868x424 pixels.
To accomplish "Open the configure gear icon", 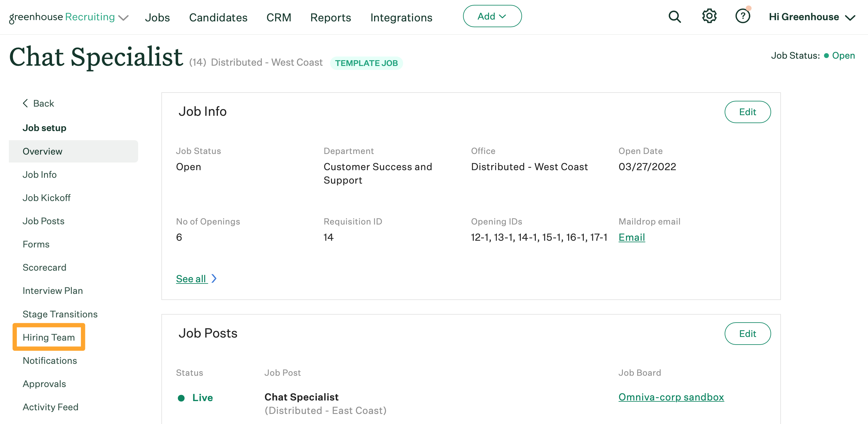I will 709,16.
